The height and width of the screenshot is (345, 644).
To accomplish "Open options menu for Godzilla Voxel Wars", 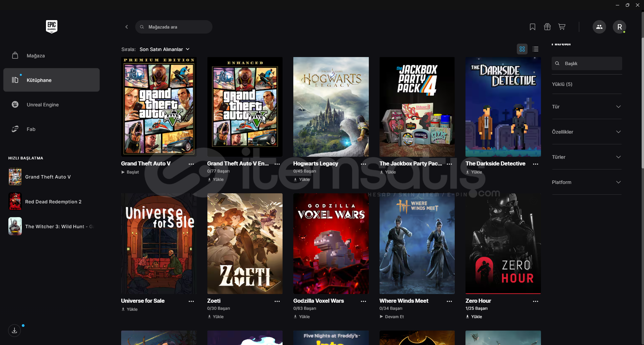I will 363,301.
